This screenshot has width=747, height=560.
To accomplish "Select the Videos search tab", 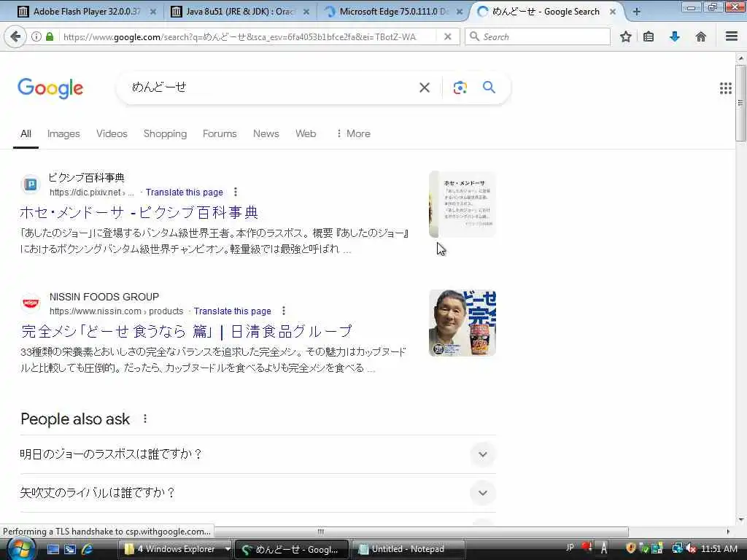I will click(x=112, y=134).
